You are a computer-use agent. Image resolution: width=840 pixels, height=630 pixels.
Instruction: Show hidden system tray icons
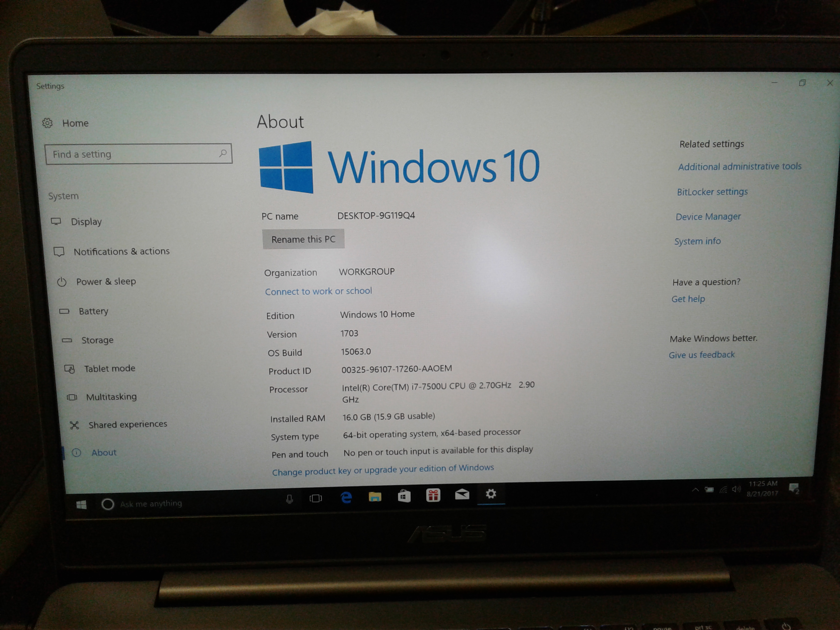[695, 490]
